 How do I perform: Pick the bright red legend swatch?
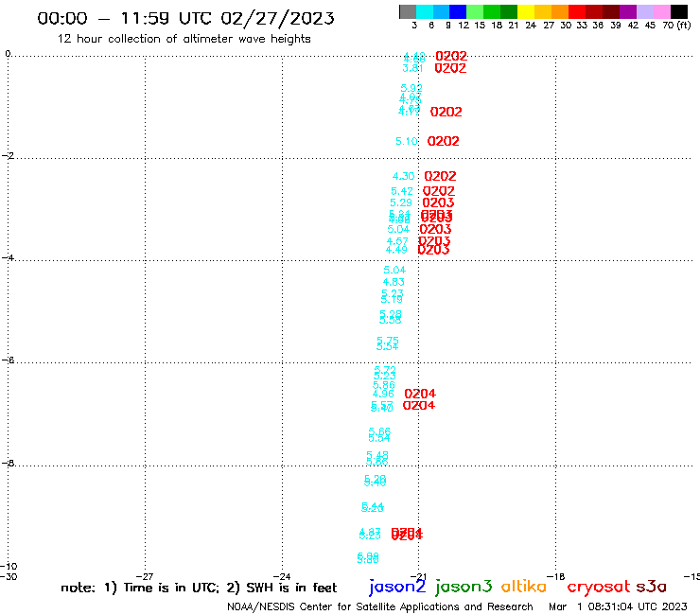pyautogui.click(x=577, y=11)
